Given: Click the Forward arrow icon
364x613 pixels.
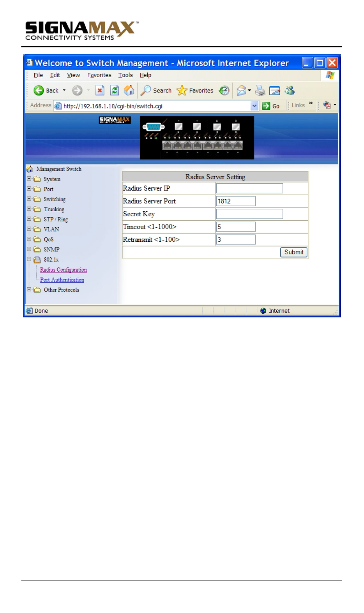Looking at the screenshot, I should click(77, 91).
